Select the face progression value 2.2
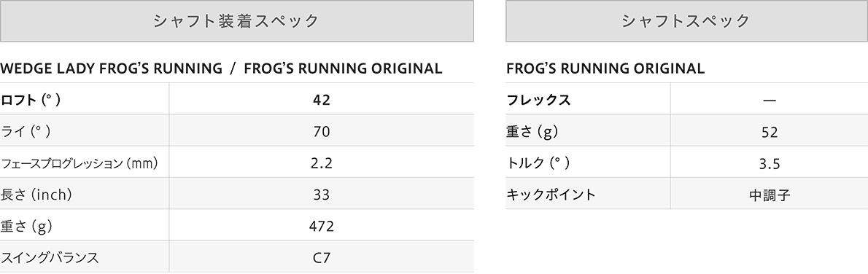 click(321, 163)
